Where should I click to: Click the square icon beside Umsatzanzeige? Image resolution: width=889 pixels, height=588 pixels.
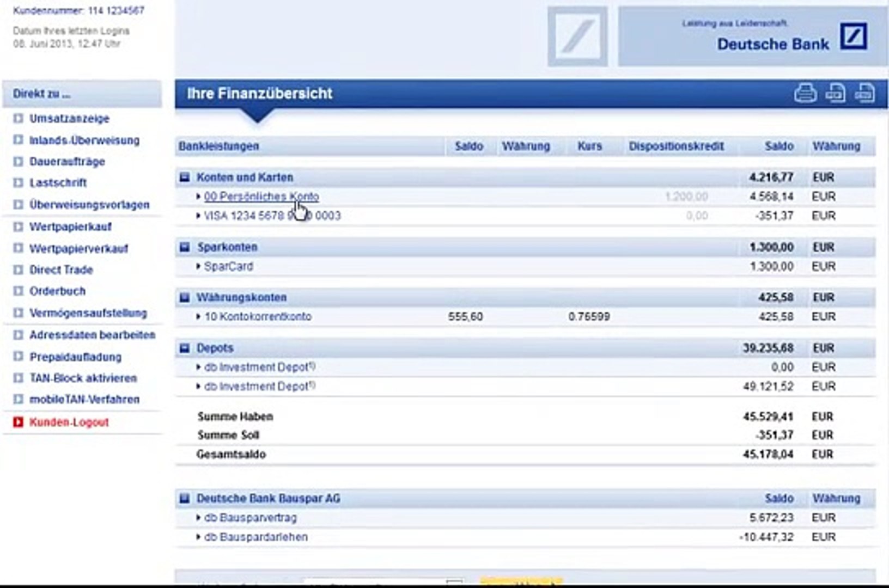point(19,118)
